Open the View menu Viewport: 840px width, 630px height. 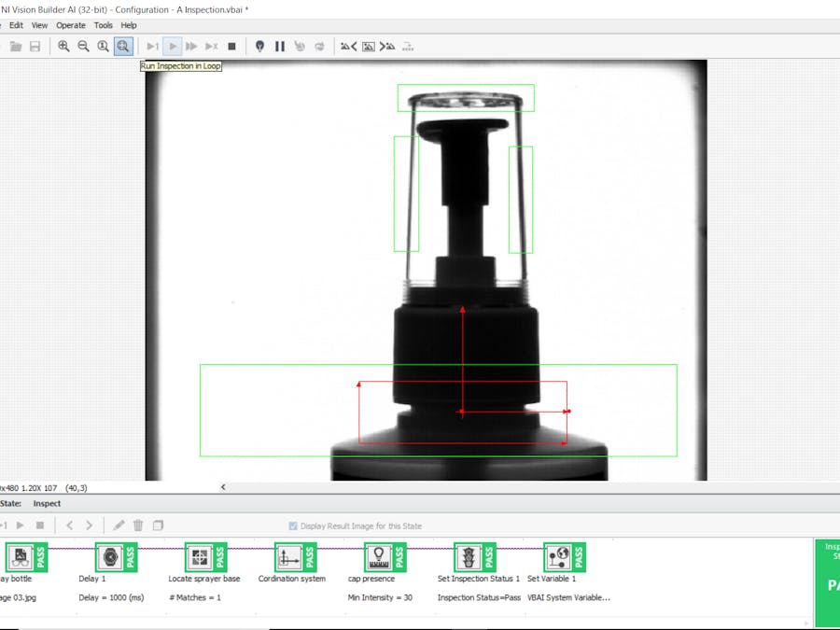point(39,25)
